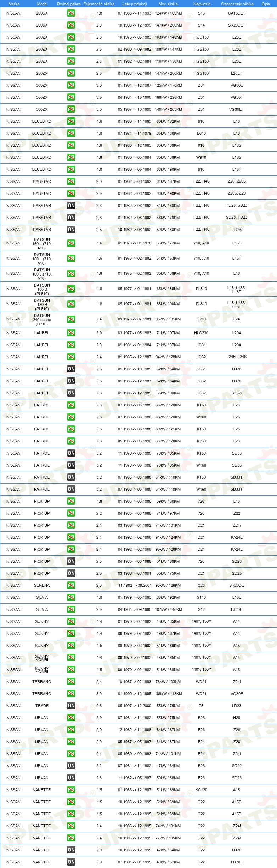Click petrol icon in Bluebird W910 row
277x868 pixels.
71,157
